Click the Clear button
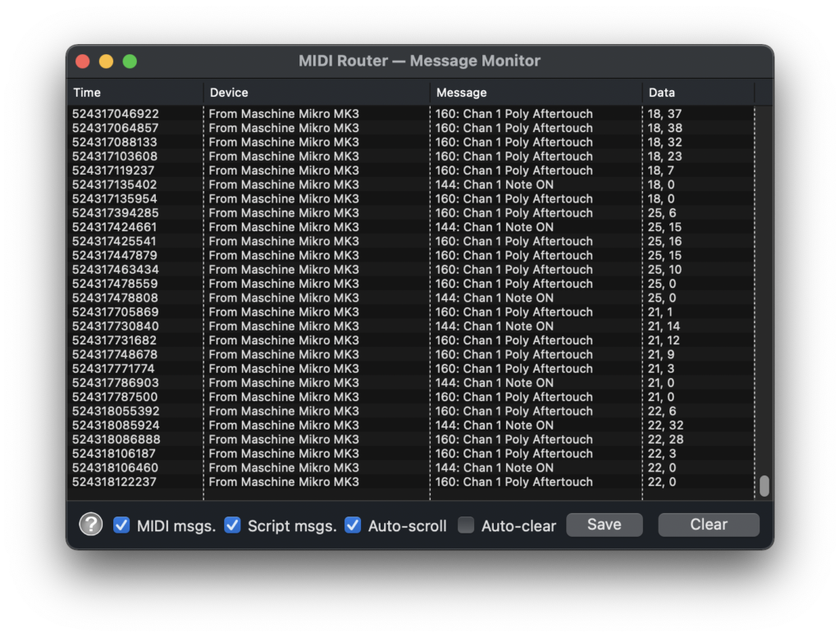840x637 pixels. click(709, 525)
